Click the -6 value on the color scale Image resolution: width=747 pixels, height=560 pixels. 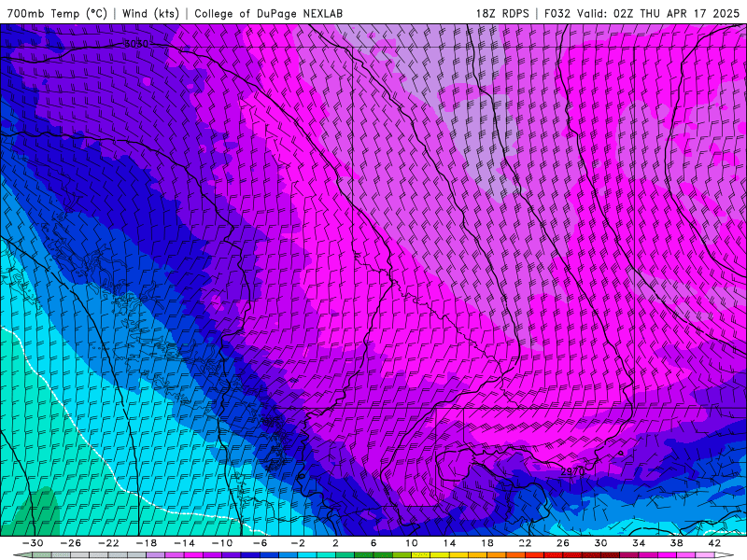point(260,543)
